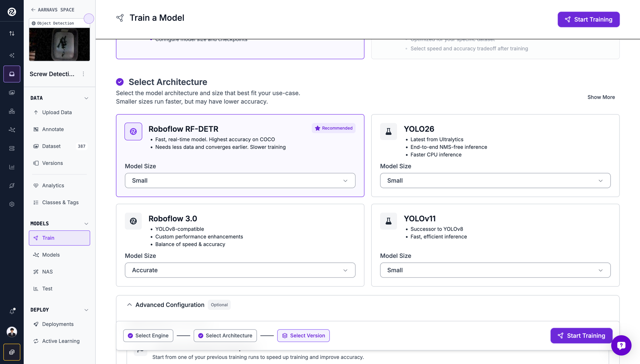Select the Train sidebar item
This screenshot has height=364, width=640.
tap(59, 238)
